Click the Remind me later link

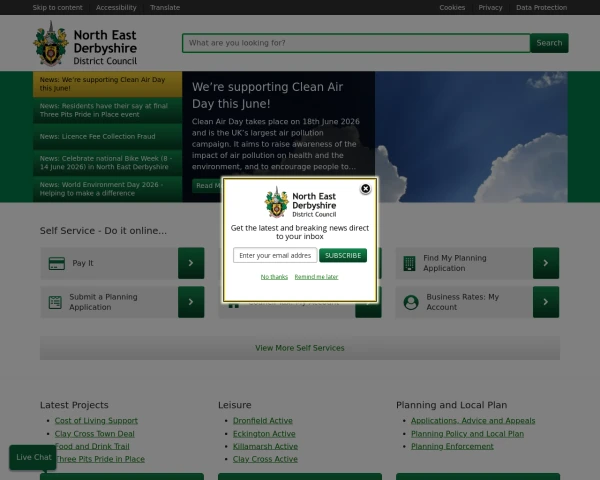click(x=316, y=277)
